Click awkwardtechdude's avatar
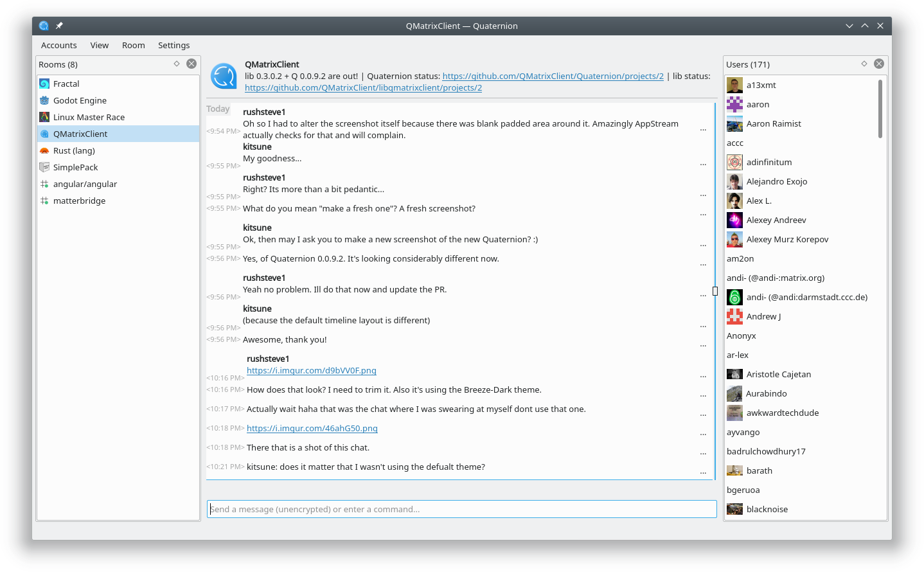 tap(734, 413)
